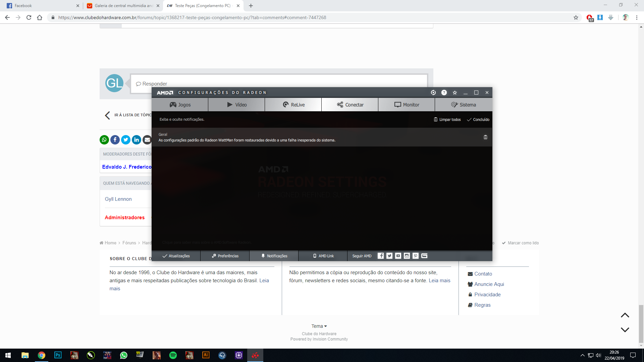The image size is (644, 362).
Task: Share topic via Facebook icon on forum page
Action: [x=115, y=140]
